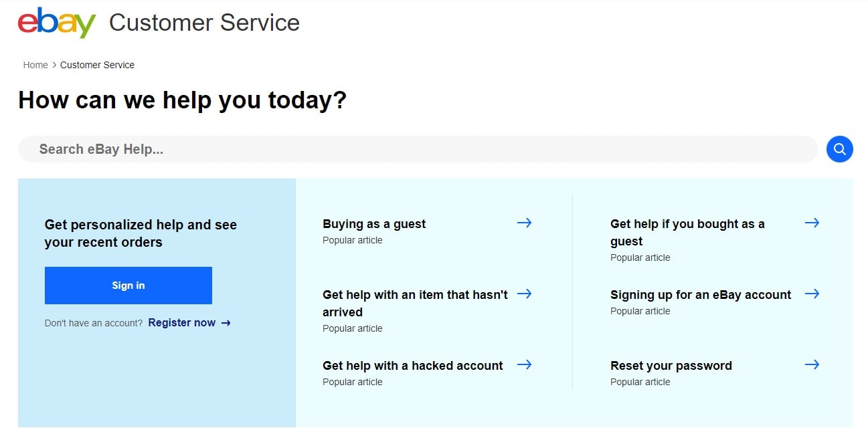Click the Search eBay Help input field
This screenshot has width=868, height=440.
268,149
